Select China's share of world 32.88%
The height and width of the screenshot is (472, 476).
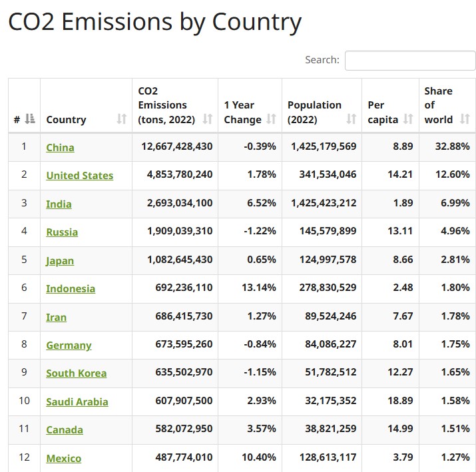point(453,146)
